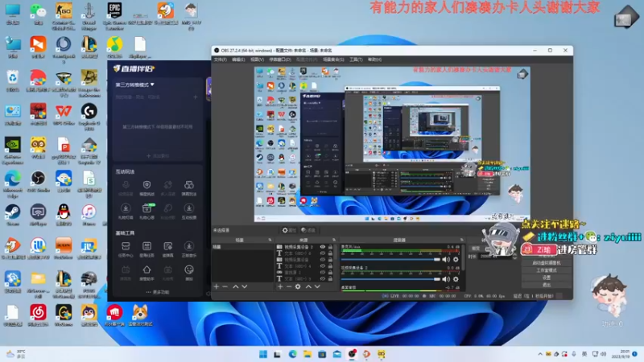
Task: Click 滤镜 filters button above sources
Action: (x=308, y=230)
